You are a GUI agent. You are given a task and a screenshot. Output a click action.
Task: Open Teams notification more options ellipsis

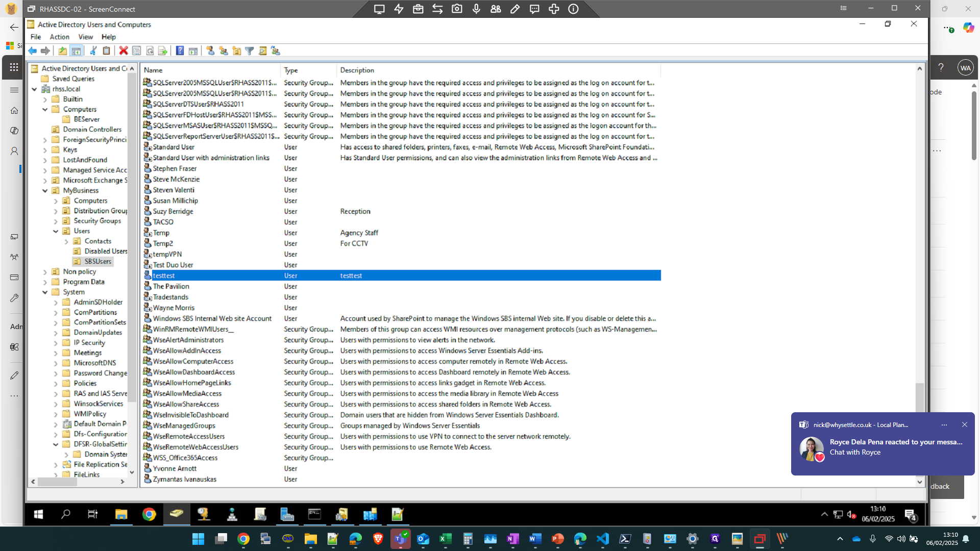click(944, 424)
